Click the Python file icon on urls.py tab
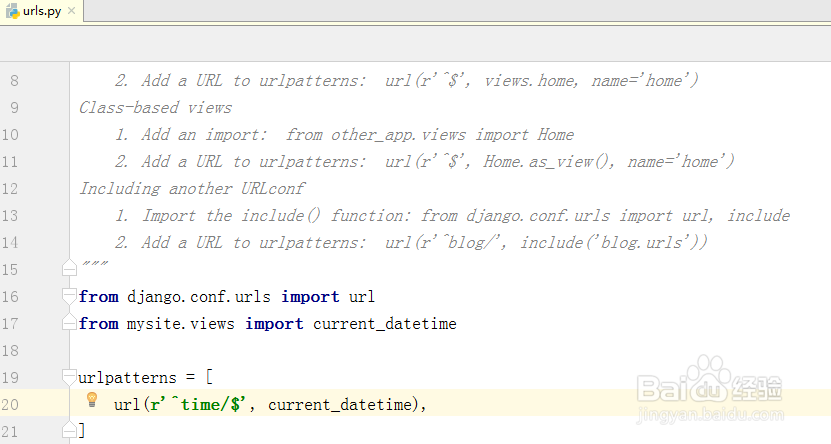 tap(11, 11)
